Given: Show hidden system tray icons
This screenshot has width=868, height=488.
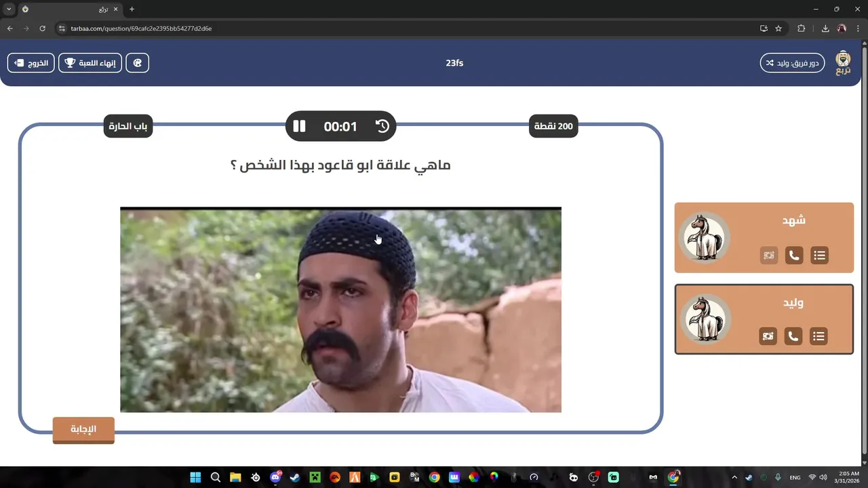Looking at the screenshot, I should [x=734, y=477].
